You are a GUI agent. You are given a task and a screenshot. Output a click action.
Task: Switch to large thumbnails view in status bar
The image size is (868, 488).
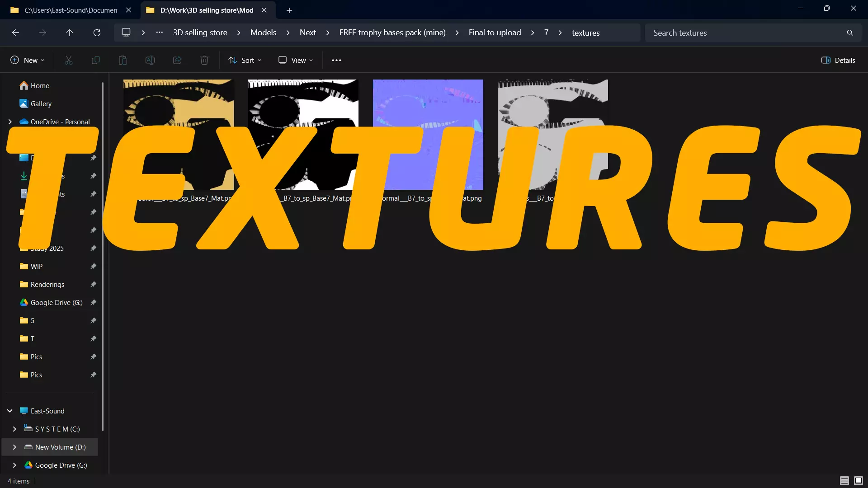click(x=859, y=481)
